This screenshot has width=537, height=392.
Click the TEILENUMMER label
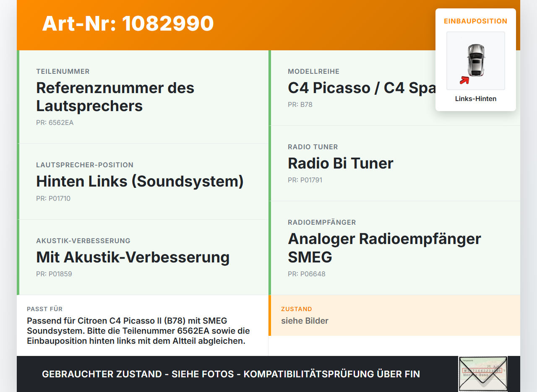63,72
